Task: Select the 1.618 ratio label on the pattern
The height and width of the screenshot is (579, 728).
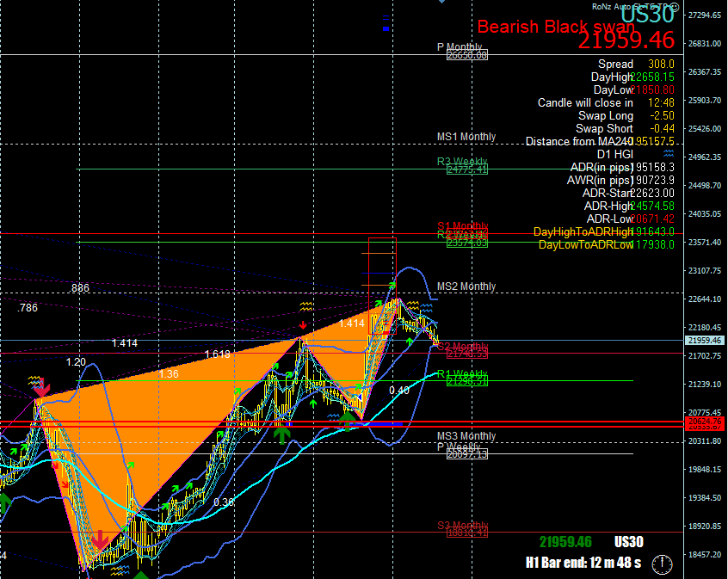Action: click(218, 354)
